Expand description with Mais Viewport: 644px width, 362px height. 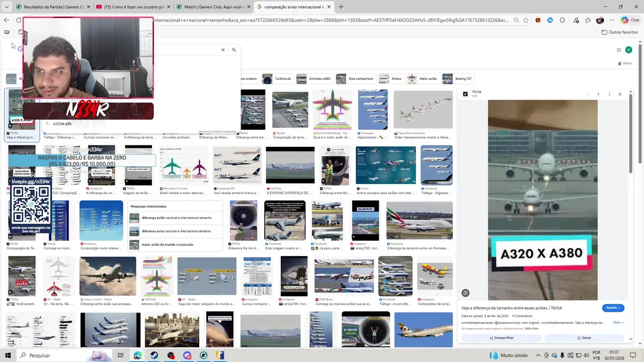click(618, 322)
